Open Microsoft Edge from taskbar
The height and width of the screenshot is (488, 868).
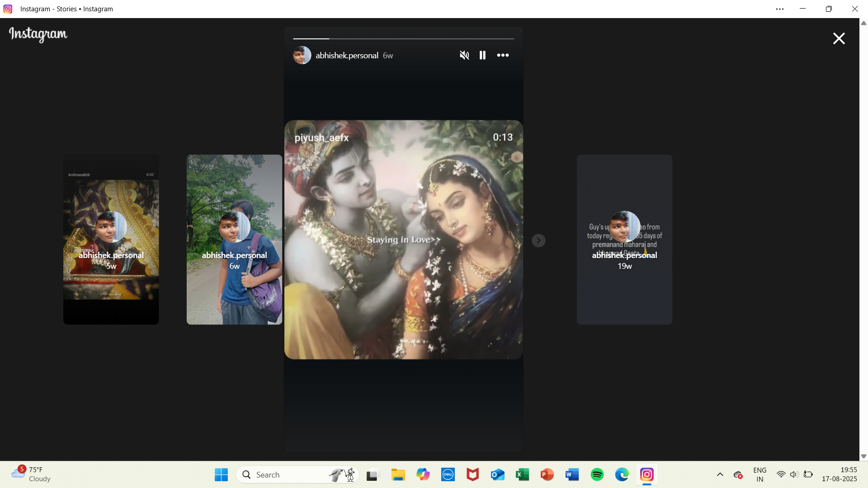622,475
